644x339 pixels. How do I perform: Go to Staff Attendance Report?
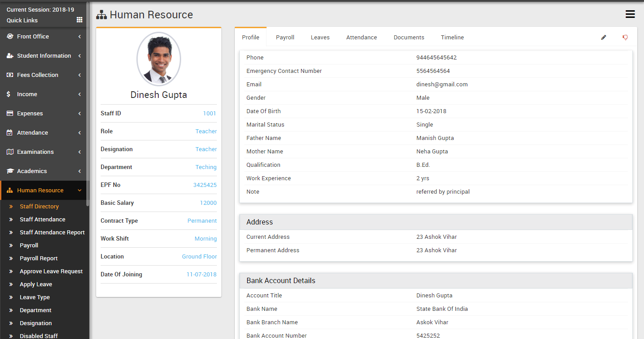pyautogui.click(x=52, y=233)
